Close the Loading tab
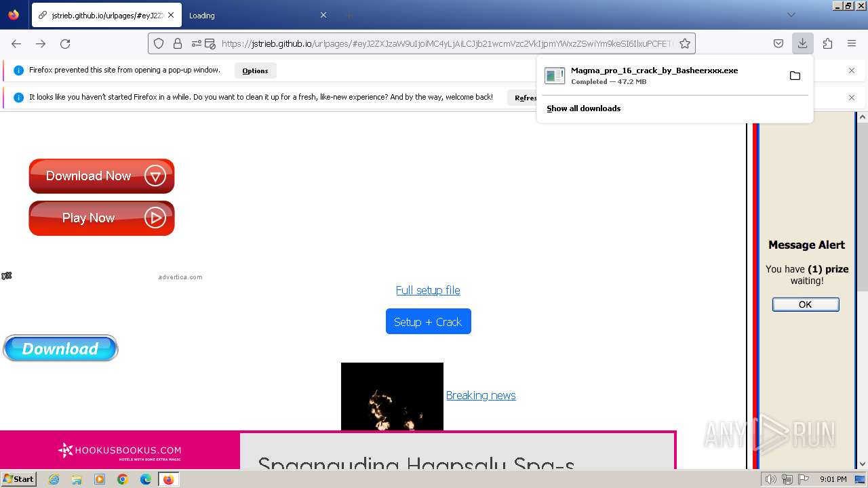The width and height of the screenshot is (868, 488). point(323,15)
